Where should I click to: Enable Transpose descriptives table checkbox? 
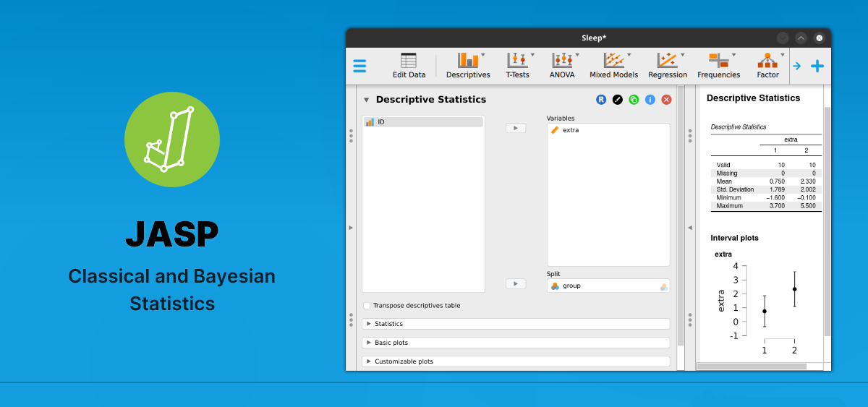point(367,306)
